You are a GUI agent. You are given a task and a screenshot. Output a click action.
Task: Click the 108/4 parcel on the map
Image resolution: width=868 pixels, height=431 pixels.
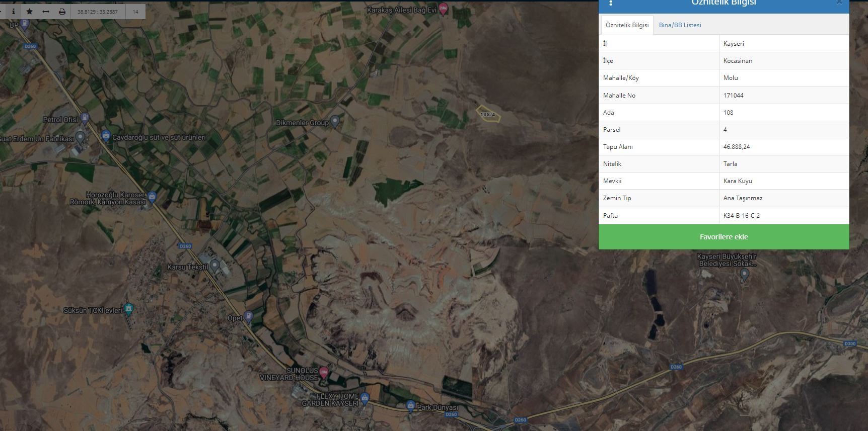487,115
